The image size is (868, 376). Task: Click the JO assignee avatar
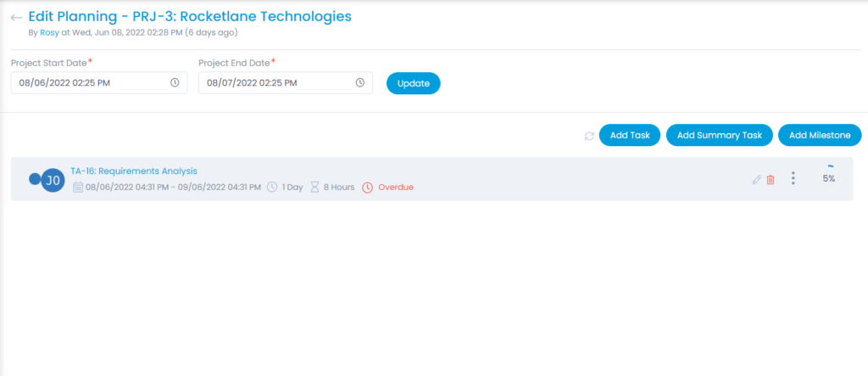(x=53, y=180)
